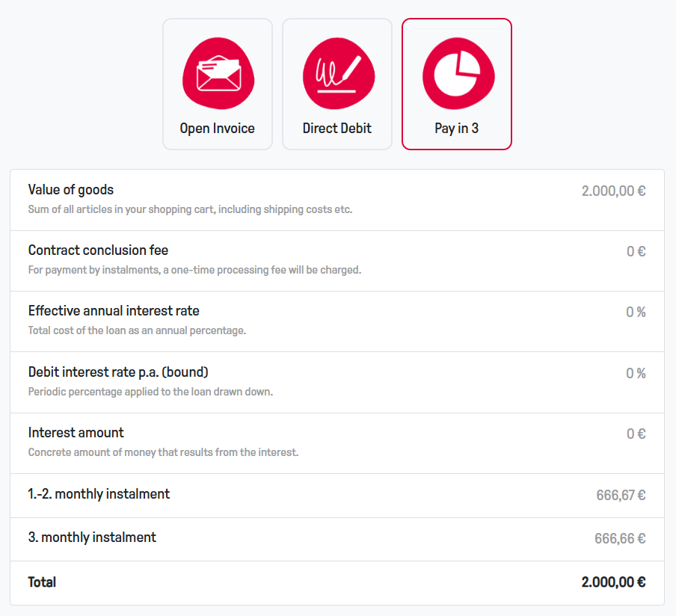Click the Direct Debit signature icon

click(x=337, y=73)
